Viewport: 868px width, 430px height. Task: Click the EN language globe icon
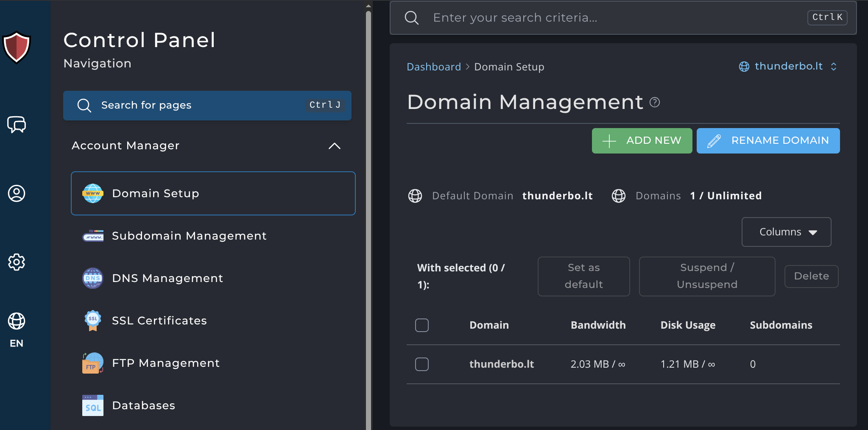point(17,321)
